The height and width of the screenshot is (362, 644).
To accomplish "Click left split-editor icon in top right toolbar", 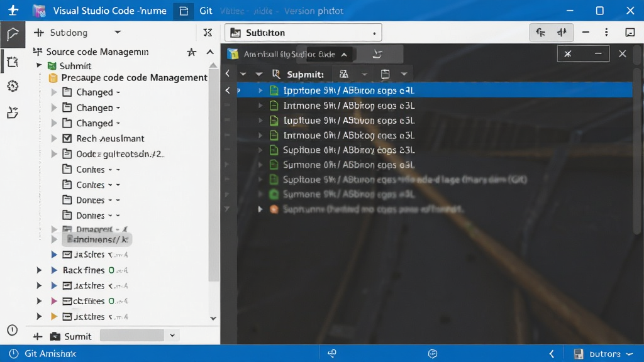I will coord(540,33).
